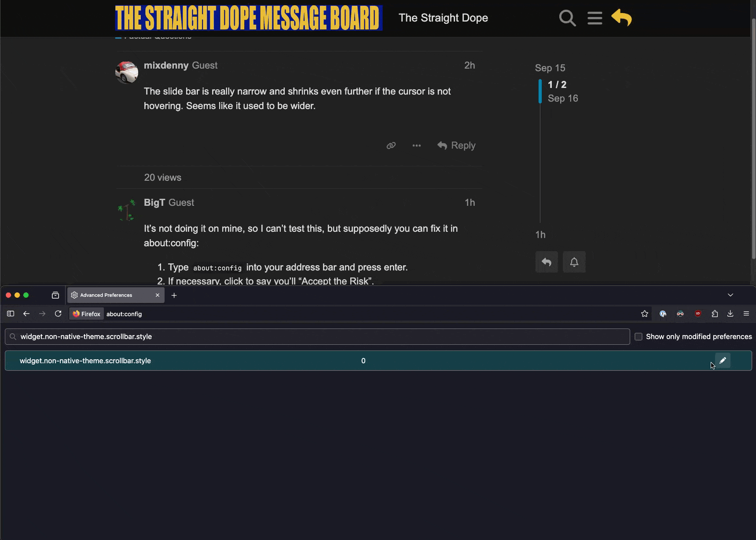Open BigT's avatar profile

pos(127,210)
